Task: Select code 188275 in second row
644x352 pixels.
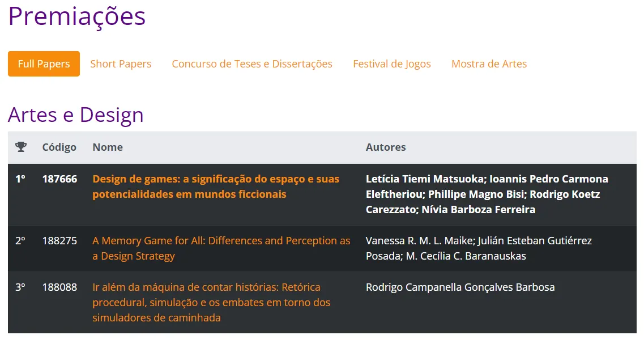Action: (59, 240)
